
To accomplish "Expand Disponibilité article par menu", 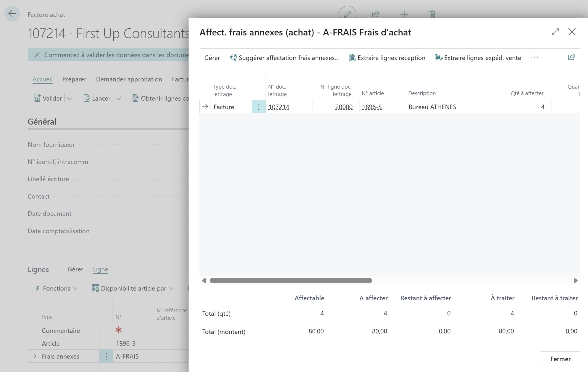I will coord(133,289).
